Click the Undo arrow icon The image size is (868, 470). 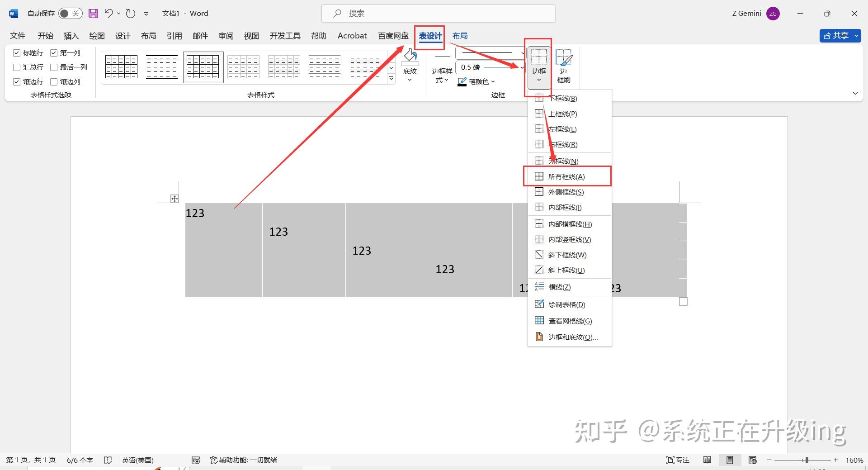108,14
